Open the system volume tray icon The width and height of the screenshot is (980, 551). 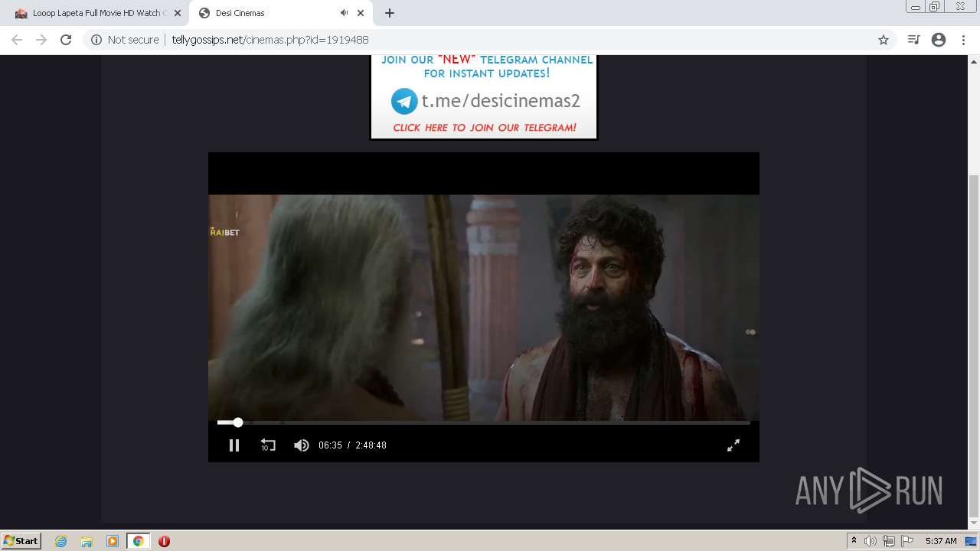[x=871, y=541]
